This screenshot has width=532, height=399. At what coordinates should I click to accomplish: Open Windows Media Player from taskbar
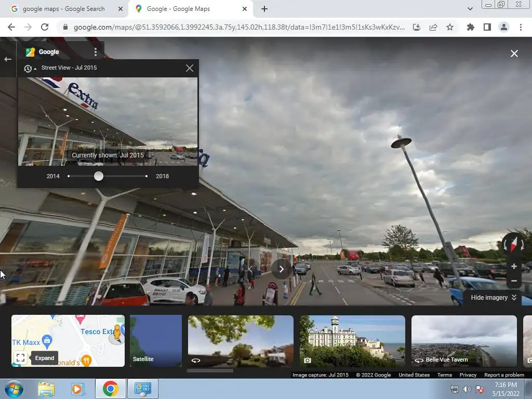pos(77,389)
